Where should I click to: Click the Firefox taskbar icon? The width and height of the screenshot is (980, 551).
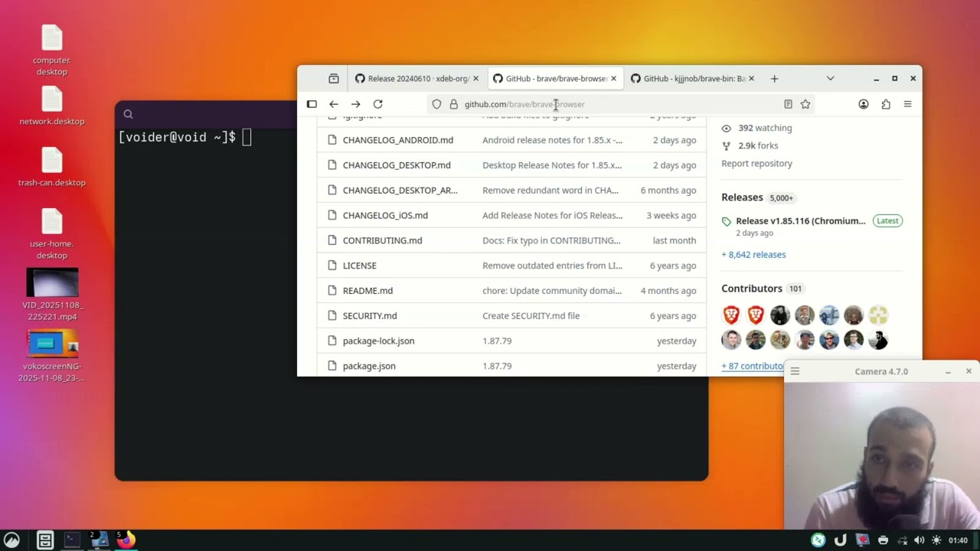(x=126, y=540)
